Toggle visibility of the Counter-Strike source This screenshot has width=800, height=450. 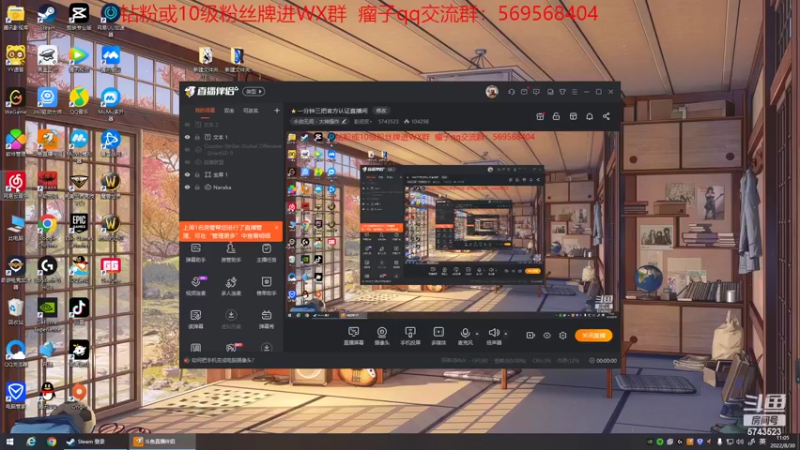(187, 149)
